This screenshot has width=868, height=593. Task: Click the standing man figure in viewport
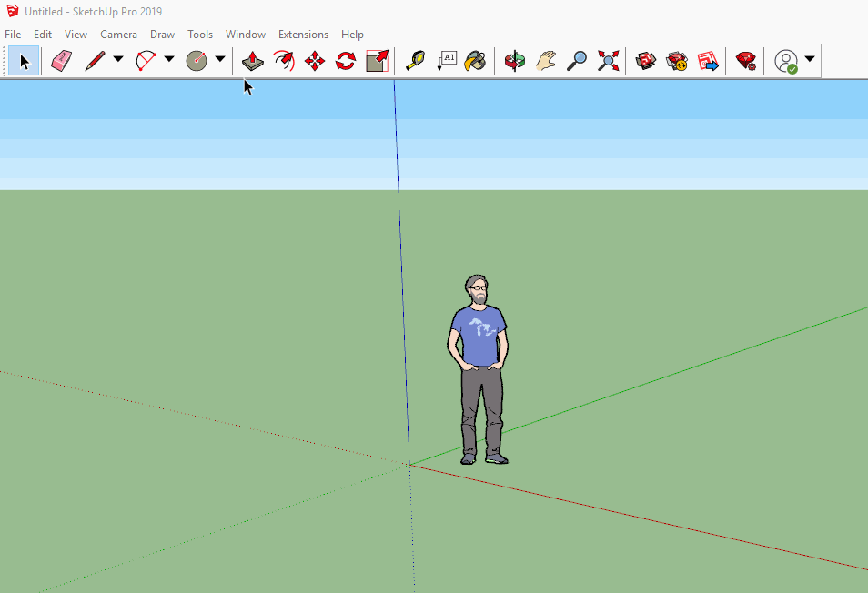(x=479, y=364)
